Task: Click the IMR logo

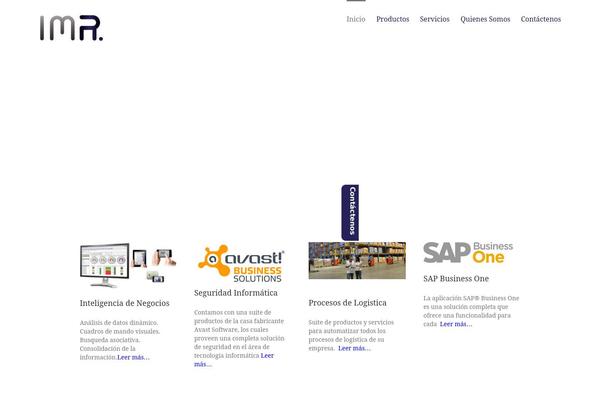Action: click(x=72, y=28)
